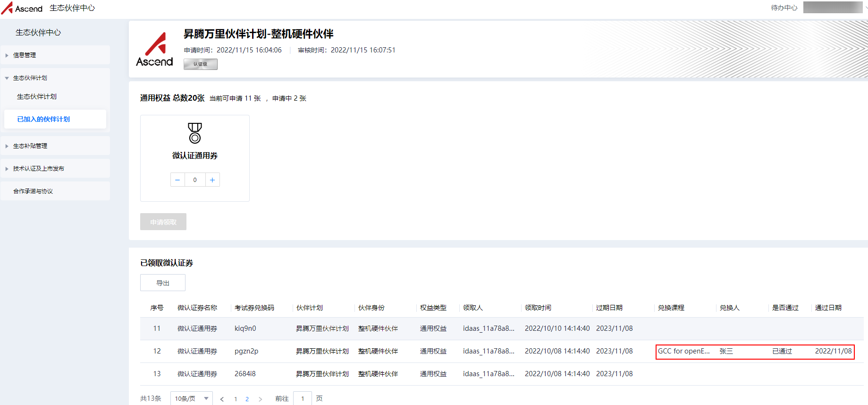Open 待办中心 in the top bar
The height and width of the screenshot is (405, 868).
tap(784, 8)
